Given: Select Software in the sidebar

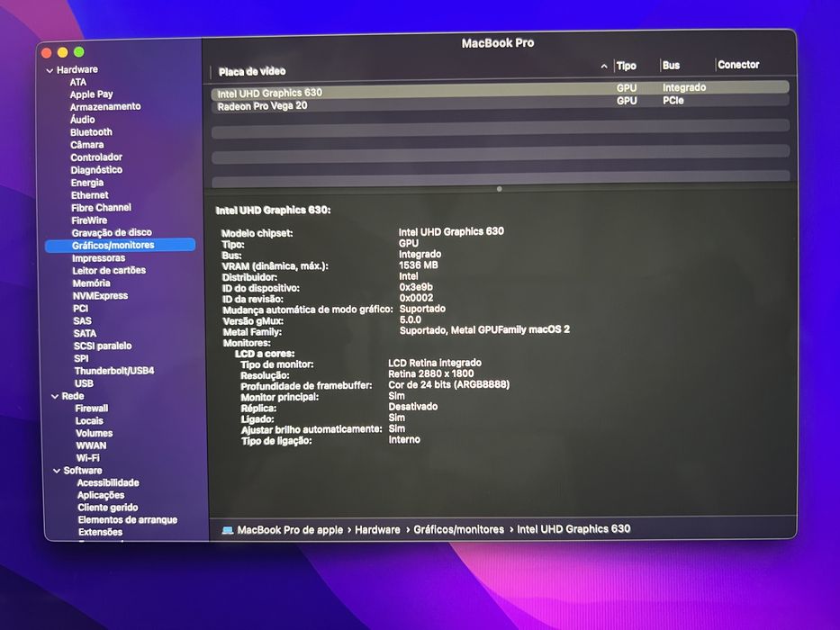Looking at the screenshot, I should 83,471.
